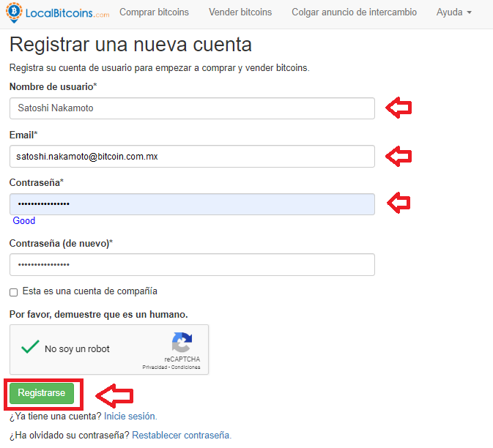493x448 pixels.
Task: Go to Colgar anuncio de intercambio
Action: coord(354,12)
